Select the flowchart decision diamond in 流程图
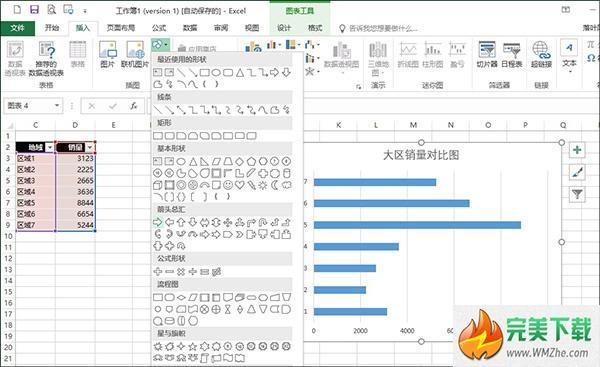Screen dimensions: 600x367 point(181,297)
